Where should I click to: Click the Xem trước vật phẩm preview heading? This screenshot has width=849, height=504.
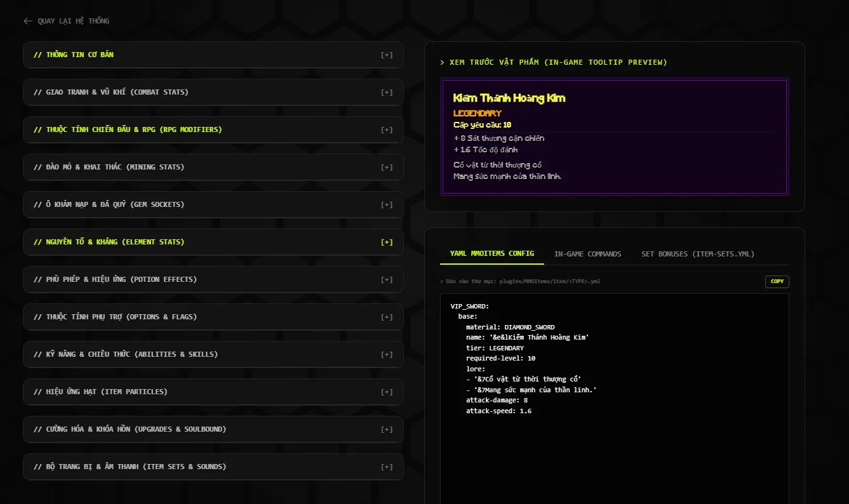553,62
